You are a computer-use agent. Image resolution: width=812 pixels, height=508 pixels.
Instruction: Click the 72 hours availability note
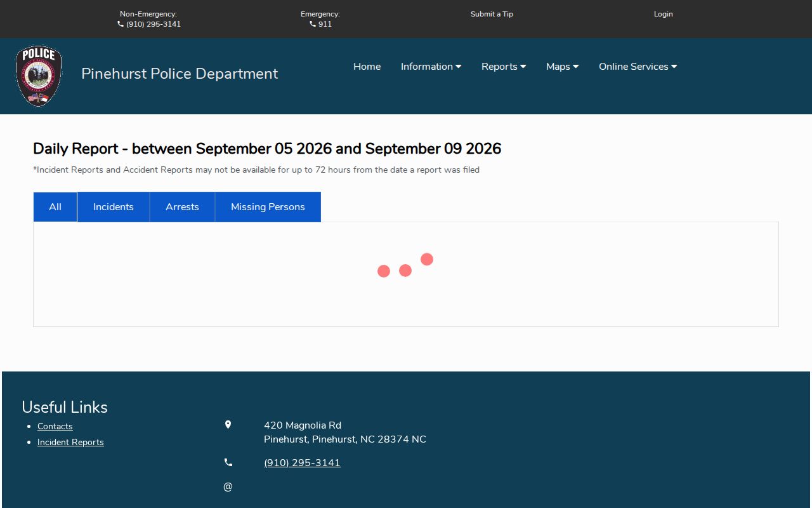[x=256, y=170]
